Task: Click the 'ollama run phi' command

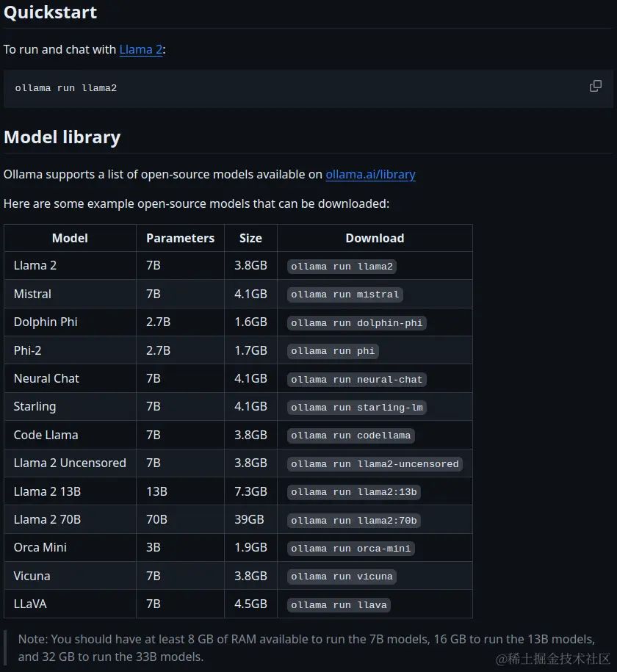Action: coord(333,351)
